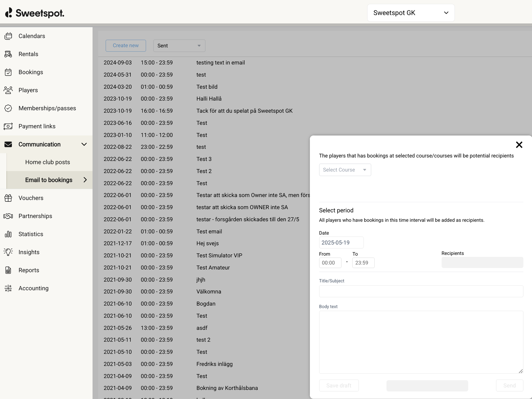Click the Save draft button
Screen dimensions: 532x399
338,386
